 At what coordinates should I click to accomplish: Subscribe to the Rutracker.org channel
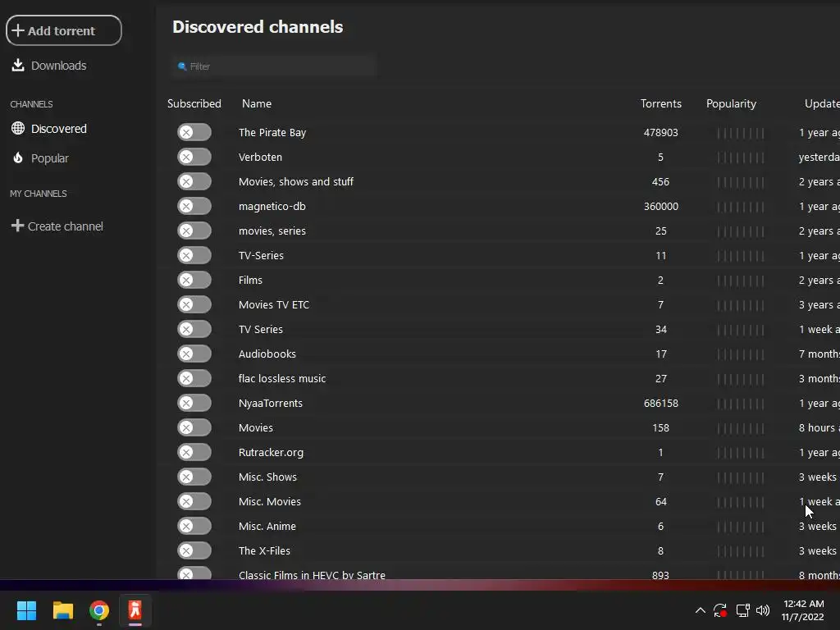pyautogui.click(x=194, y=453)
